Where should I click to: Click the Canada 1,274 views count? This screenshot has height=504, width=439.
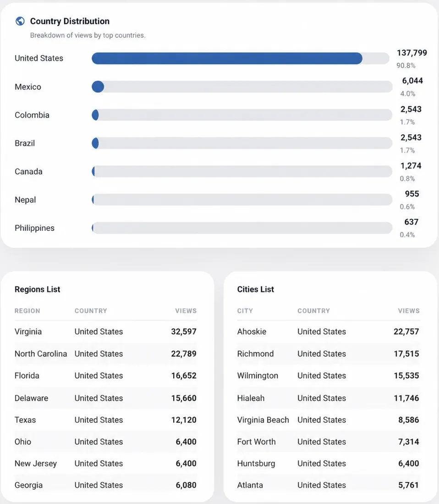[411, 166]
